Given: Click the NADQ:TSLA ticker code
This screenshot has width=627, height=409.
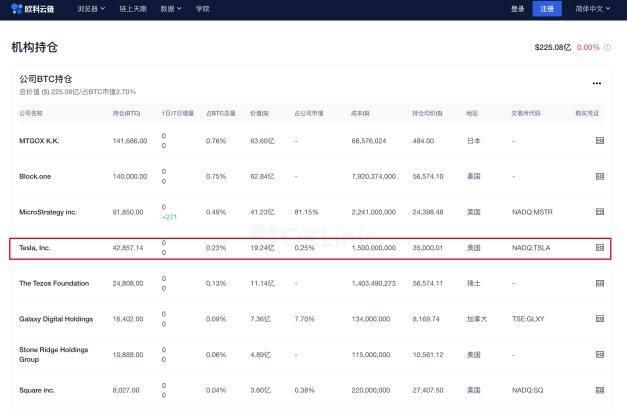Looking at the screenshot, I should (x=531, y=247).
